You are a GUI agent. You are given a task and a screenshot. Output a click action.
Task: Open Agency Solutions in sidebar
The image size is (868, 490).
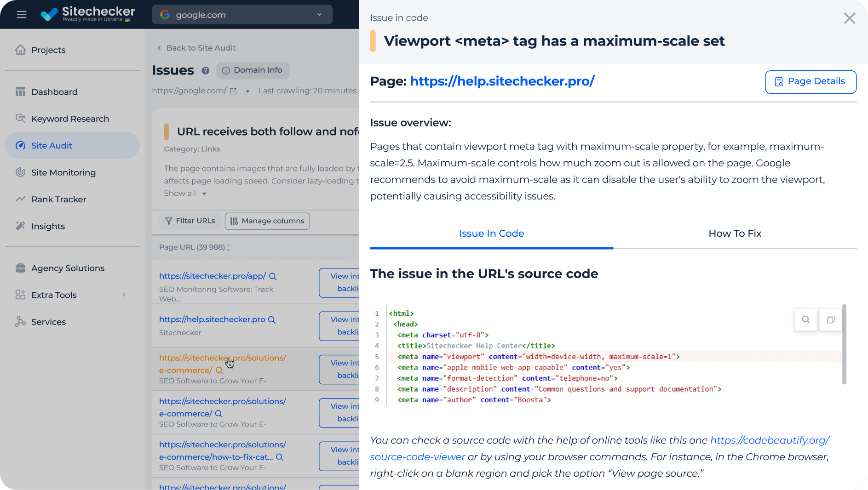[68, 268]
